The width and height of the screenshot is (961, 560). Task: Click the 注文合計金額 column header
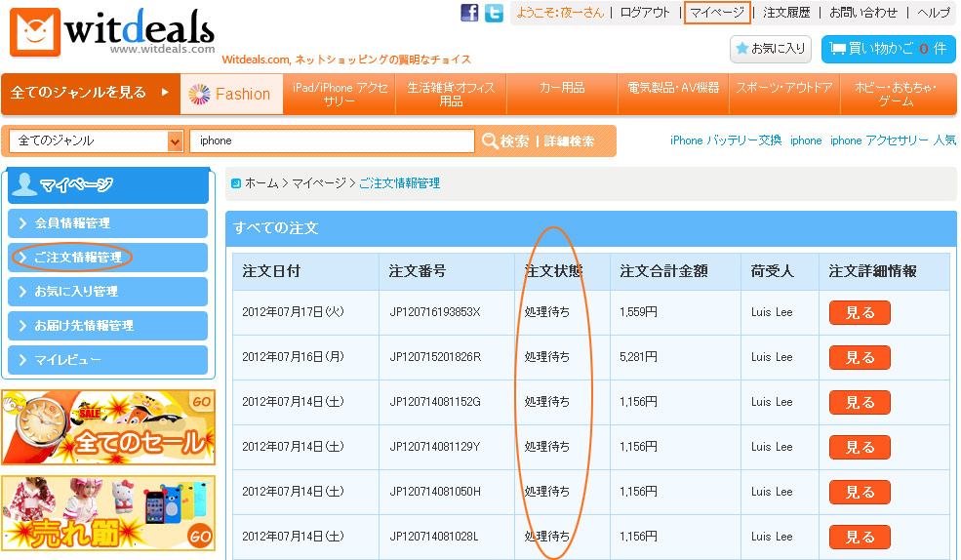coord(663,271)
